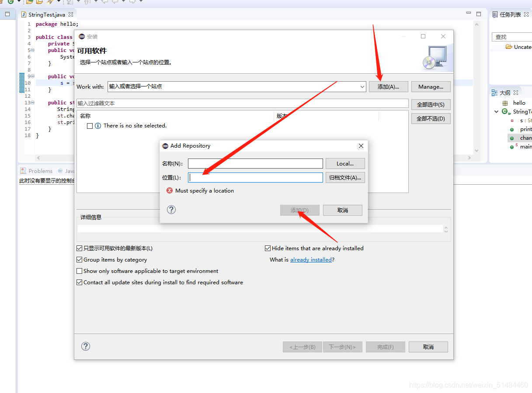Click 全部选中(S) select all button

coord(431,104)
